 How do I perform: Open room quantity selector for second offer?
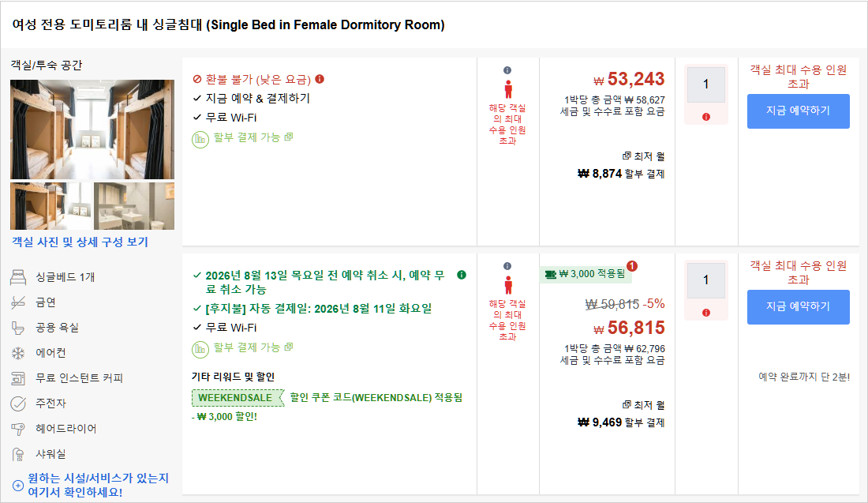[x=705, y=280]
